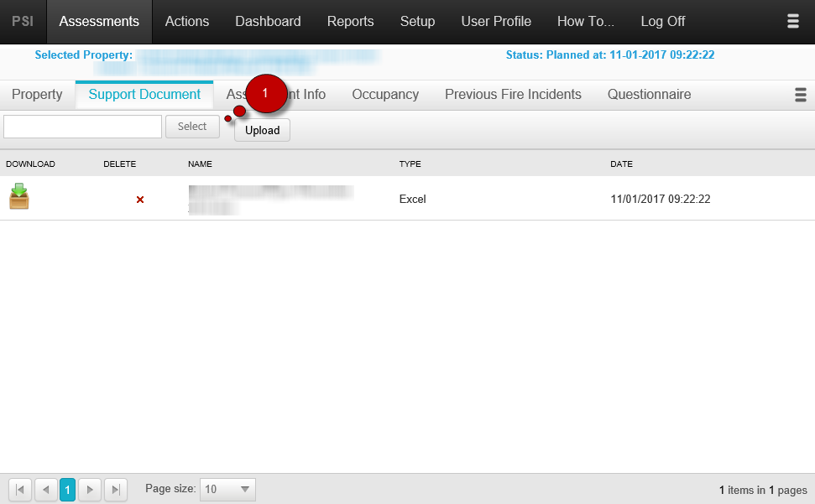Download the Excel support document
Viewport: 815px width, 504px height.
point(18,196)
